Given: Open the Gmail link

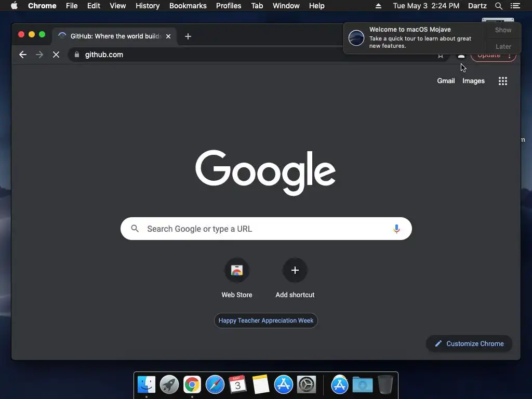Looking at the screenshot, I should coord(445,81).
